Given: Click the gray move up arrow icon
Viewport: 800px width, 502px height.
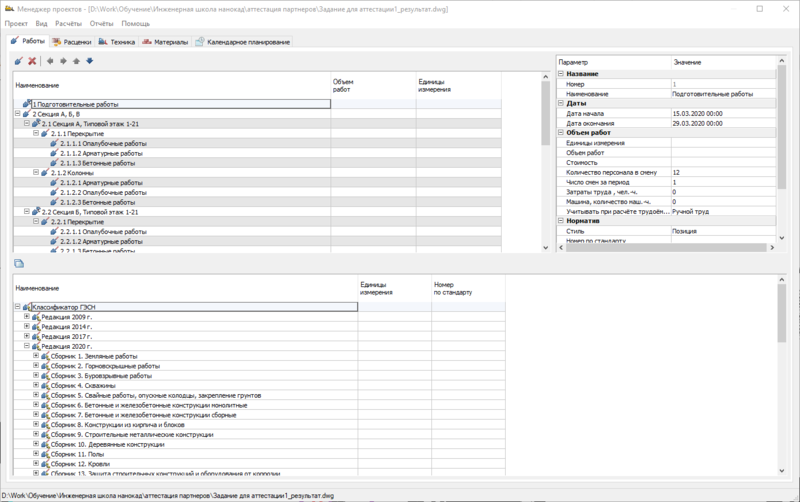Looking at the screenshot, I should [76, 61].
